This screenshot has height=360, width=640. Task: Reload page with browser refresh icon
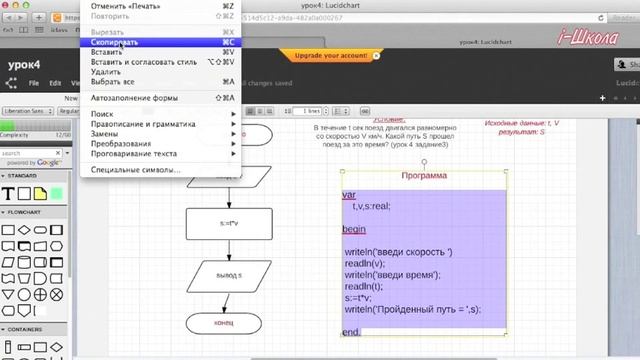point(601,18)
